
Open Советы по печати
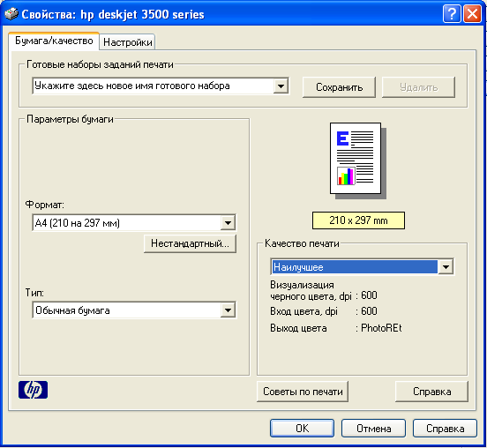[x=303, y=392]
